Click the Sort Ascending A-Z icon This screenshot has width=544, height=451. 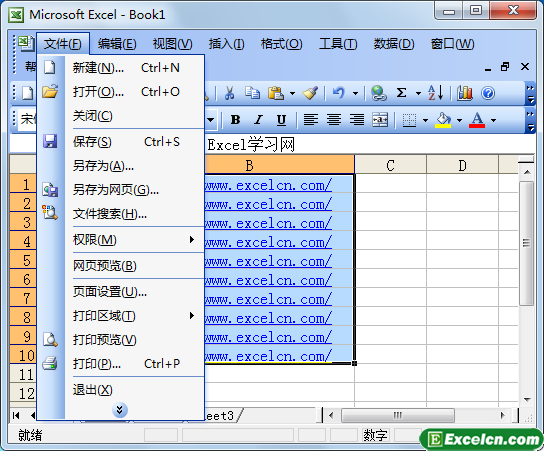pos(435,93)
